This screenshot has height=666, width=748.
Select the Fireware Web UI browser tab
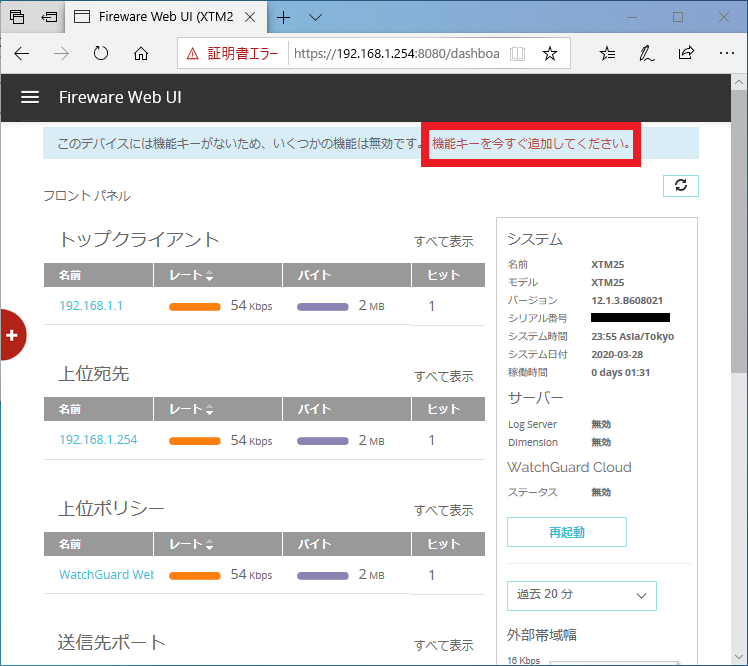pos(166,17)
